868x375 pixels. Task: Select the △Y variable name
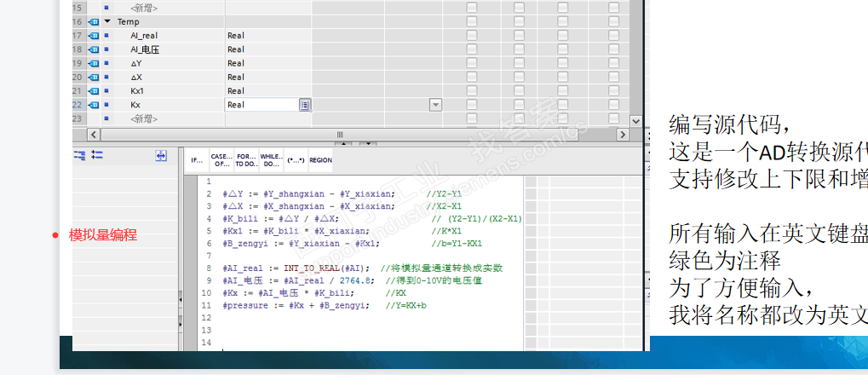click(x=136, y=63)
